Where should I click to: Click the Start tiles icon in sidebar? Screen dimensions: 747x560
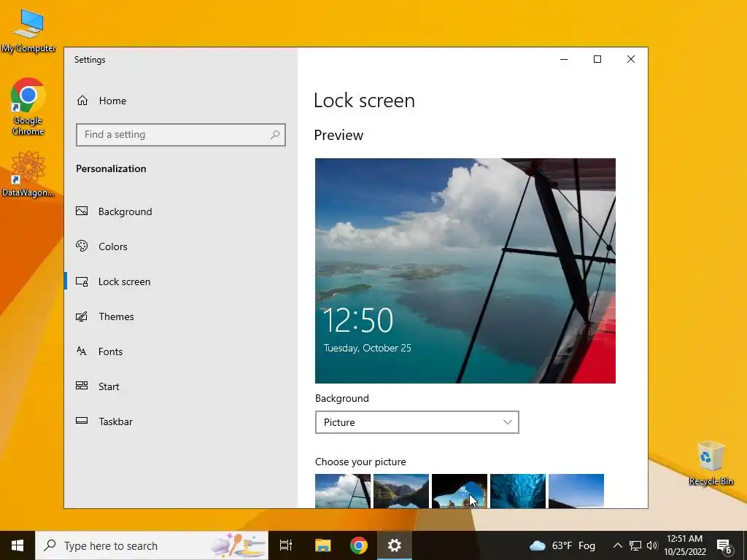[82, 386]
